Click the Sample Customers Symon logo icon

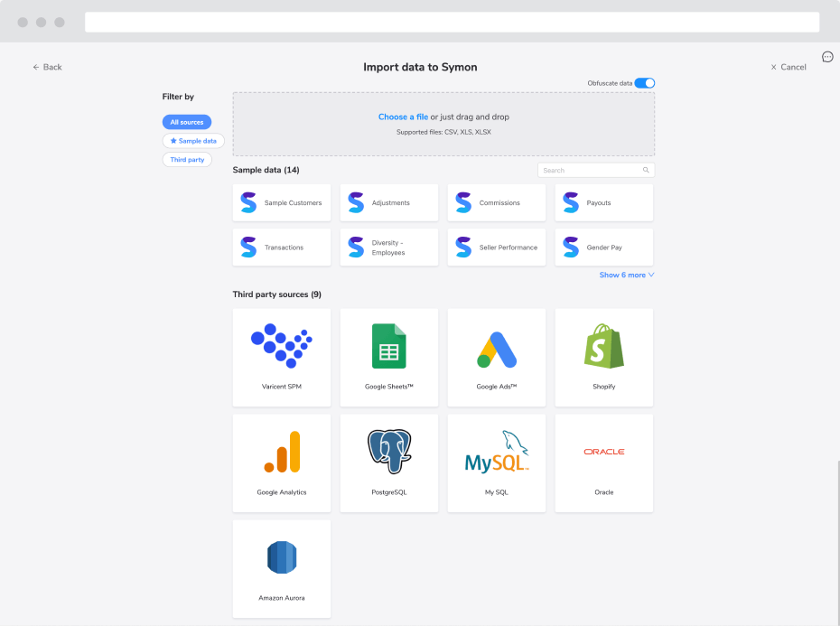[x=248, y=202]
